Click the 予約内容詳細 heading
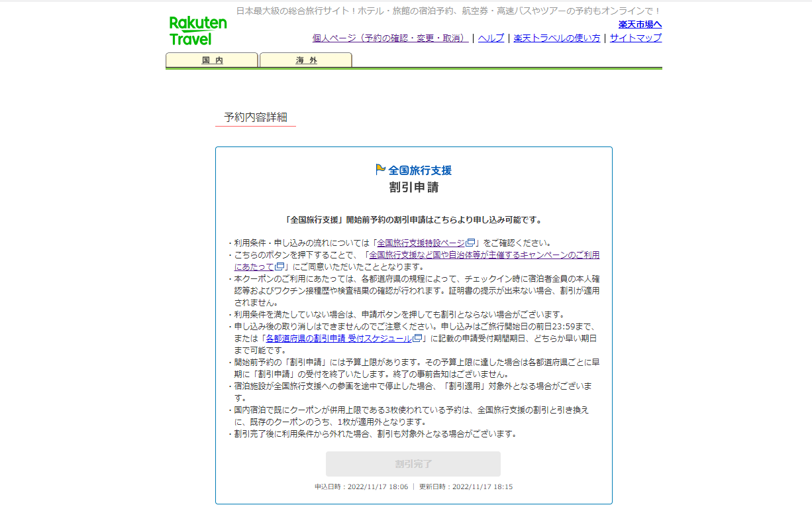812x515 pixels. tap(256, 117)
